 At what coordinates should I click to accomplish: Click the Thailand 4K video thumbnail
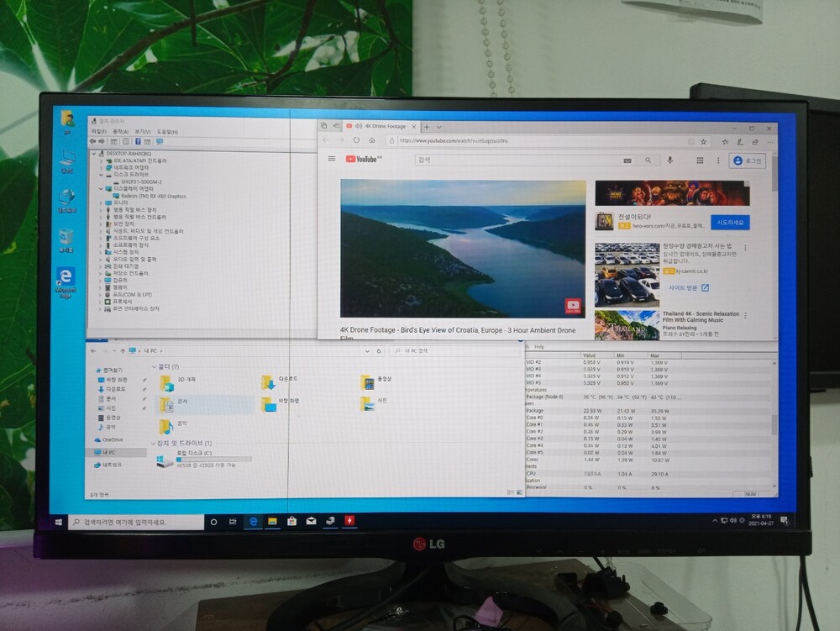pos(627,325)
